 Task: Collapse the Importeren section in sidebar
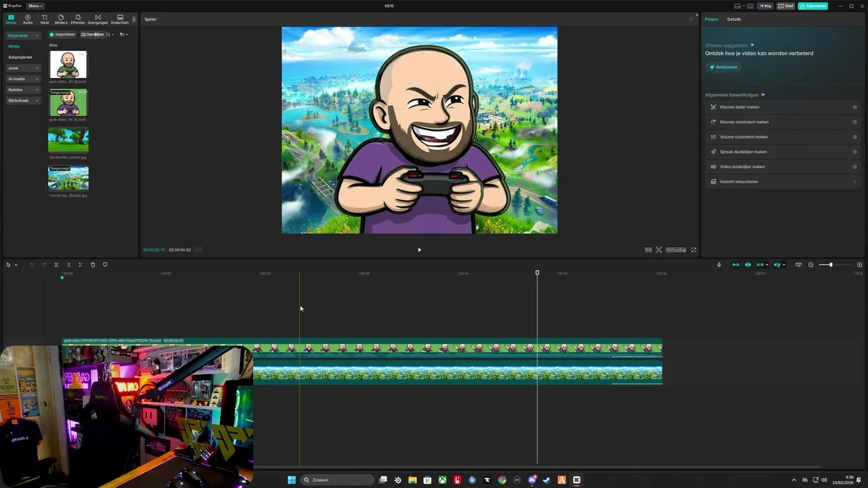pos(22,35)
